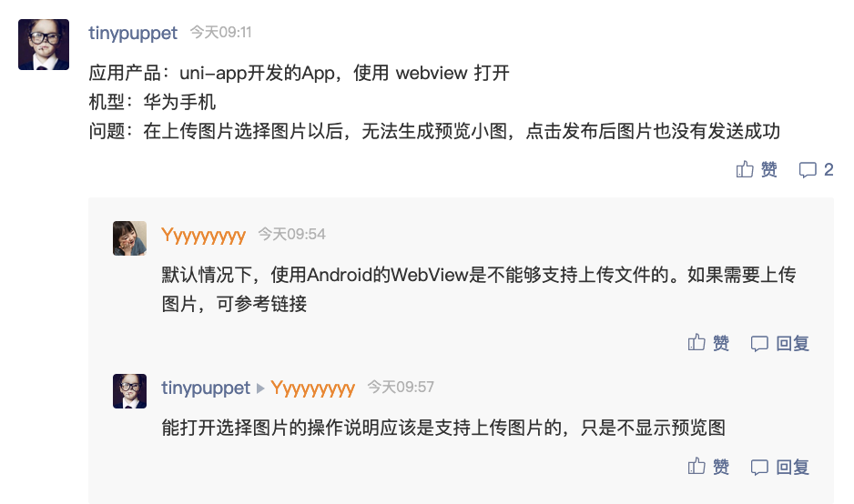Viewport: 854px width, 504px height.
Task: Open orange Yyyyyyyyy username at 09:54
Action: click(x=204, y=236)
